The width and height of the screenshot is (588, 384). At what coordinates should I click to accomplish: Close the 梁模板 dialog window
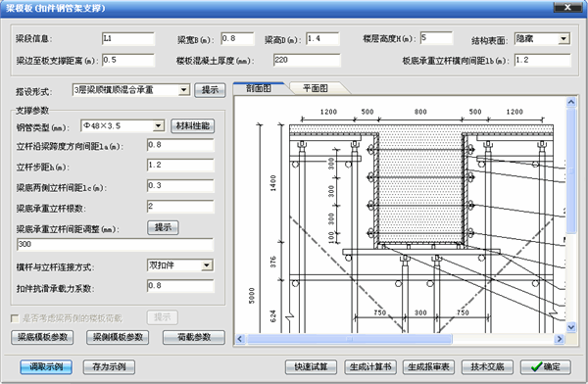point(567,7)
